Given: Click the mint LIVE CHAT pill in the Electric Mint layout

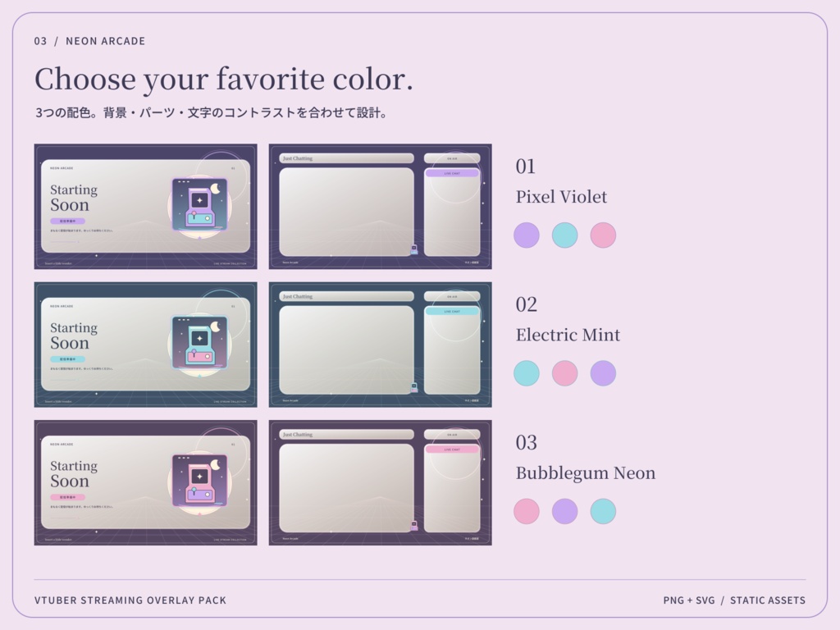Looking at the screenshot, I should tap(452, 312).
